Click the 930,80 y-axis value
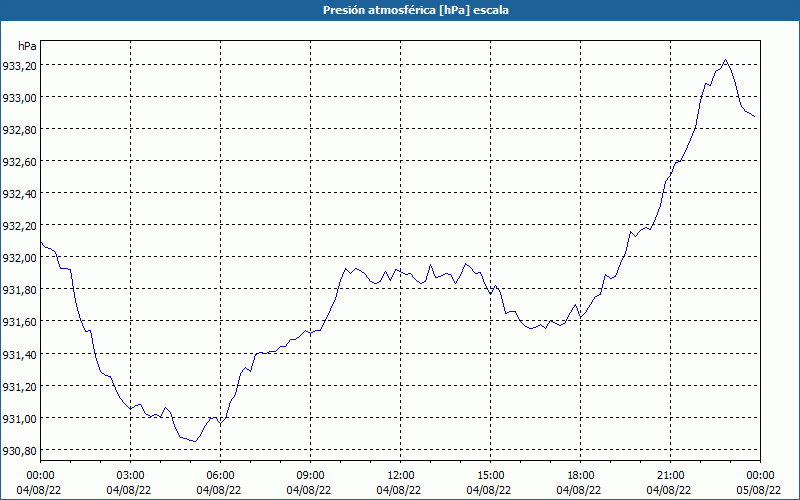The height and width of the screenshot is (500, 800). (x=20, y=451)
